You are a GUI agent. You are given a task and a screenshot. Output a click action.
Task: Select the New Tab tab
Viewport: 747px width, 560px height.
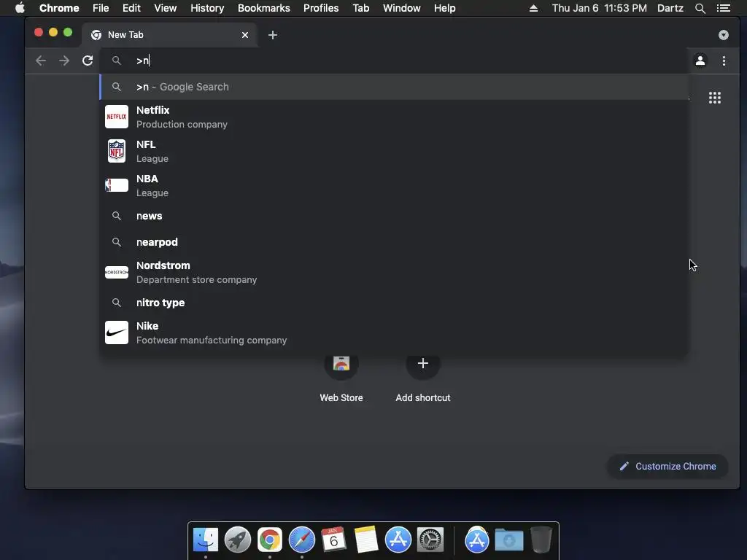tap(169, 35)
